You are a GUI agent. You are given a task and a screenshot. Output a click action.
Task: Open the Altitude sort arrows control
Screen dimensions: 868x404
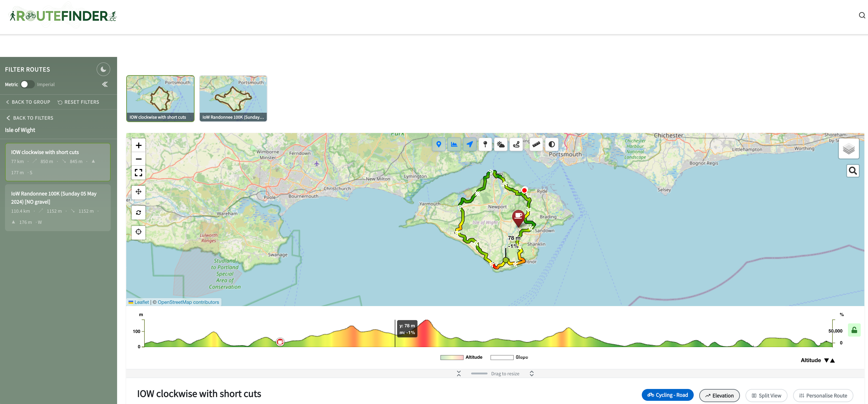click(x=829, y=360)
